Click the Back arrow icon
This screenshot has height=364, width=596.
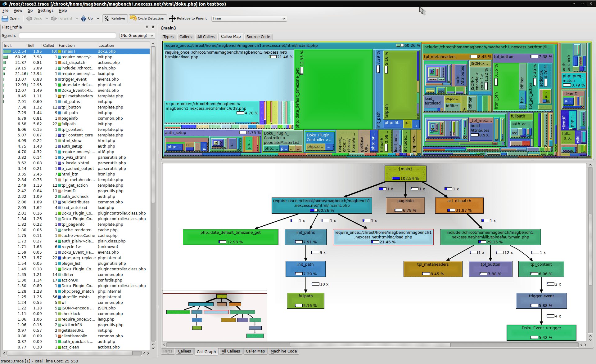[29, 19]
